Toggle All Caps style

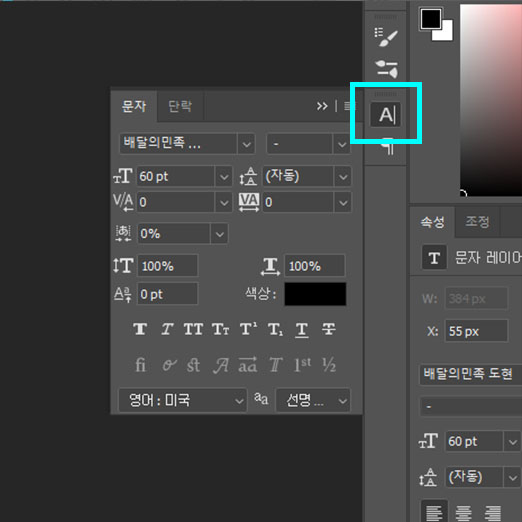[193, 329]
